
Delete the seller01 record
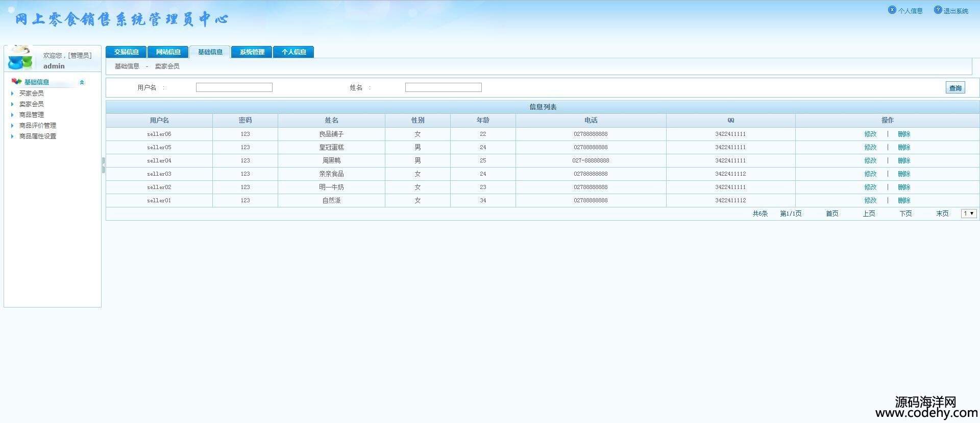click(x=904, y=201)
